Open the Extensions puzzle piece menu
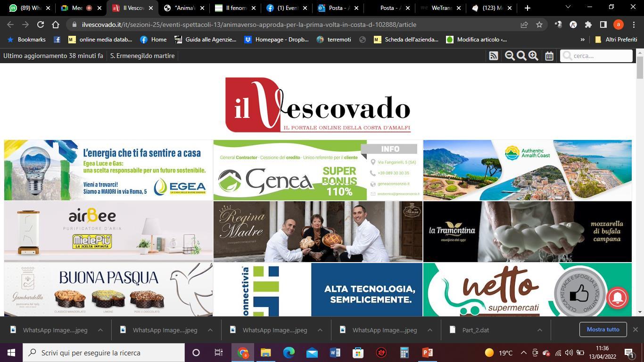 coord(588,25)
